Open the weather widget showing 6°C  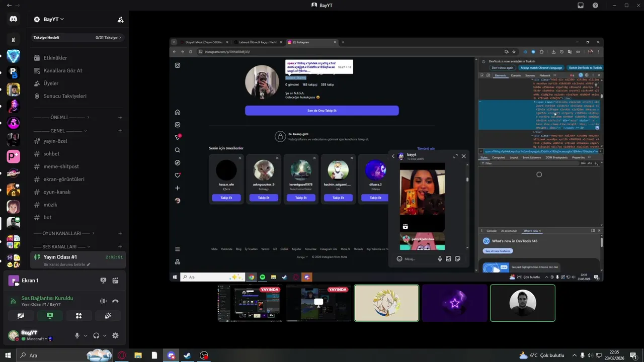pyautogui.click(x=542, y=355)
